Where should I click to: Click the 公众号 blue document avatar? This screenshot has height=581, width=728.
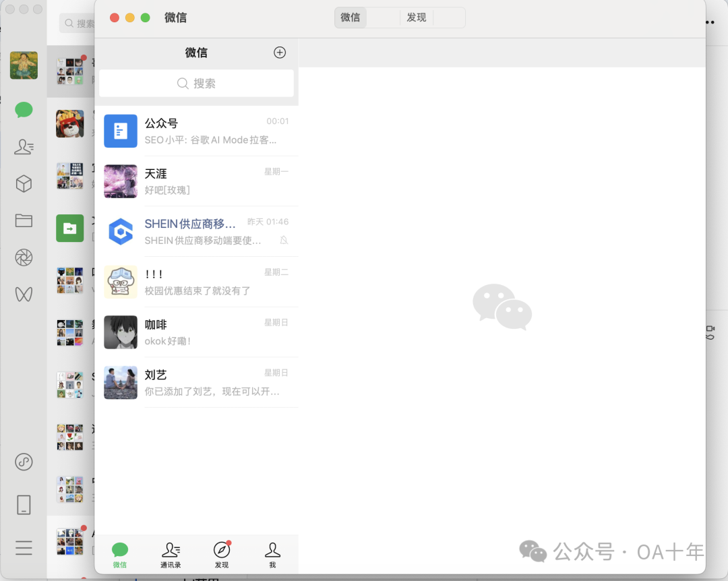coord(121,131)
